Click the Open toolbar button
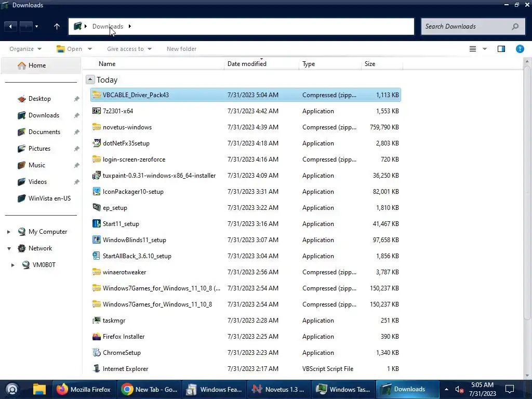Image resolution: width=532 pixels, height=399 pixels. point(70,49)
